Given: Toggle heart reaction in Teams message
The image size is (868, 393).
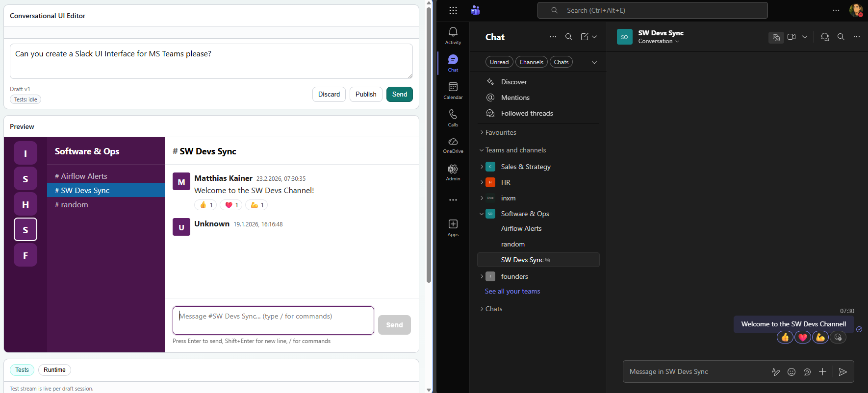Looking at the screenshot, I should (802, 337).
